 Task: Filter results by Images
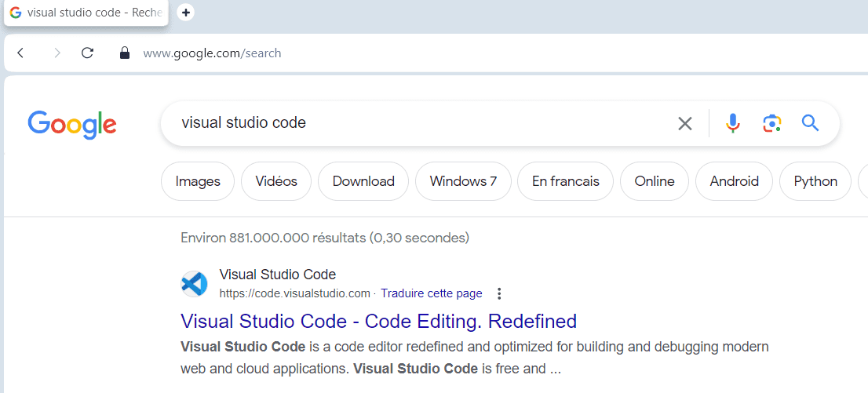[x=198, y=181]
